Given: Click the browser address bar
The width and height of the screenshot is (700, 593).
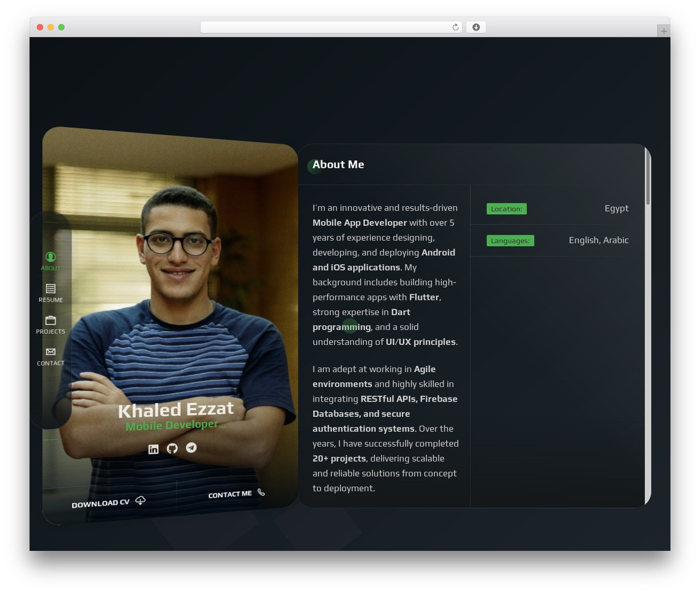Looking at the screenshot, I should pyautogui.click(x=331, y=27).
